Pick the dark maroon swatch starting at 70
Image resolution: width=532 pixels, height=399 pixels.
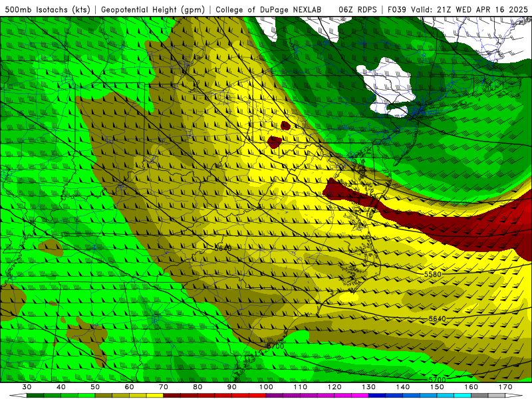coord(172,396)
